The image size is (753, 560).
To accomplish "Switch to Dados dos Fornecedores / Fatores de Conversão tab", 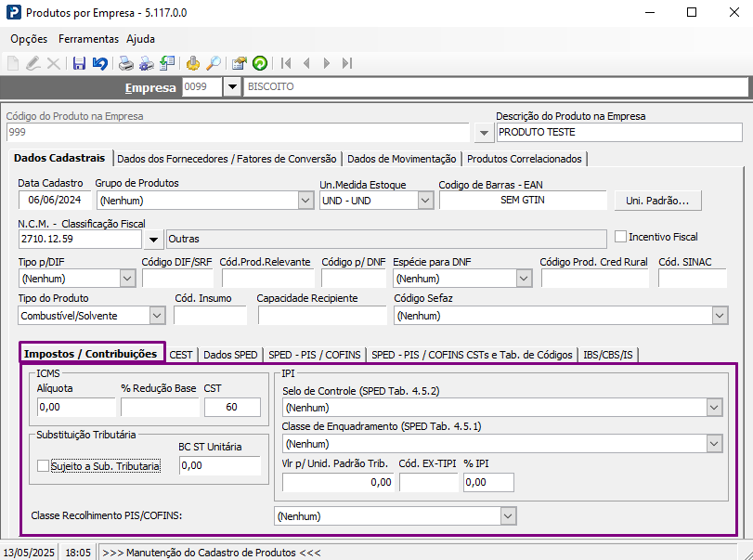I will click(x=227, y=159).
